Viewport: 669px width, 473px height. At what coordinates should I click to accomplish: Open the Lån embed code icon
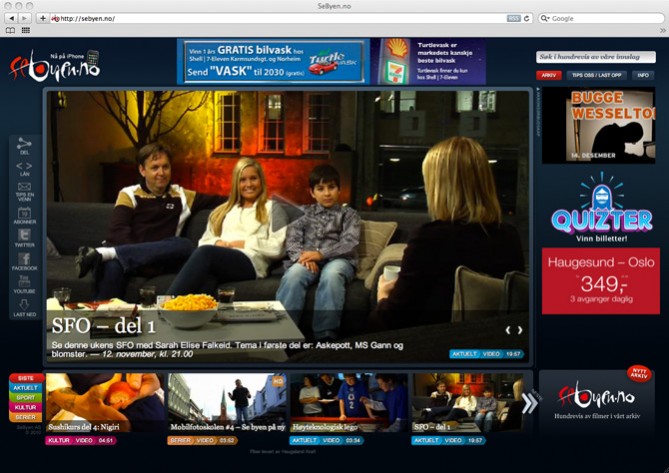[24, 167]
